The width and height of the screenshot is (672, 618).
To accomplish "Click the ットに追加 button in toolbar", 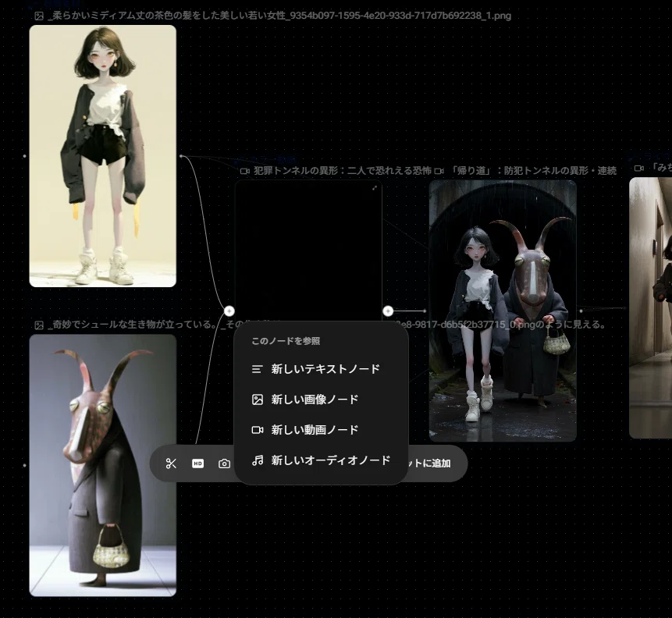I will (x=430, y=463).
